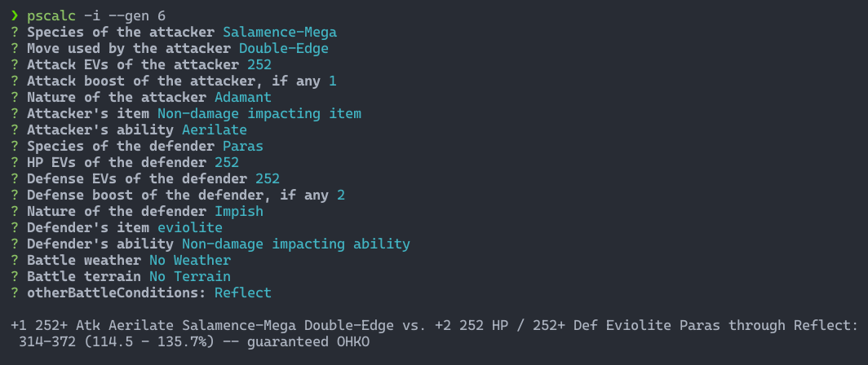This screenshot has width=868, height=365.
Task: Click the HP EVs of the defender value
Action: [x=227, y=162]
